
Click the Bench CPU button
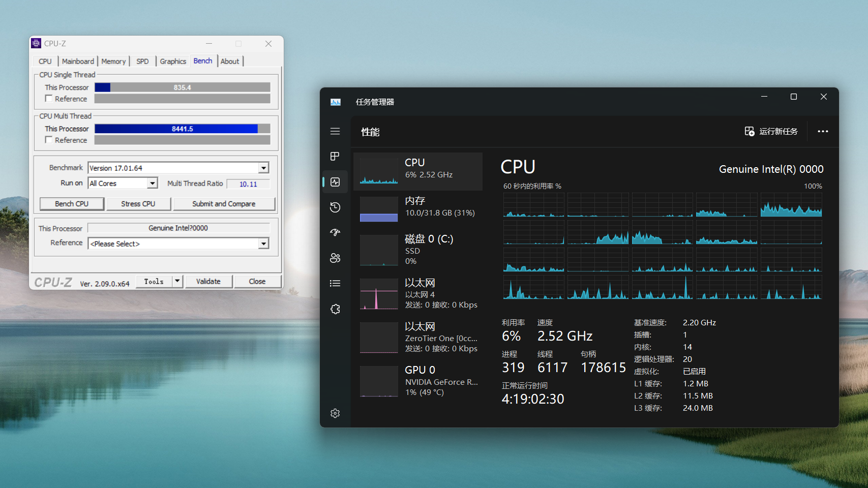72,204
